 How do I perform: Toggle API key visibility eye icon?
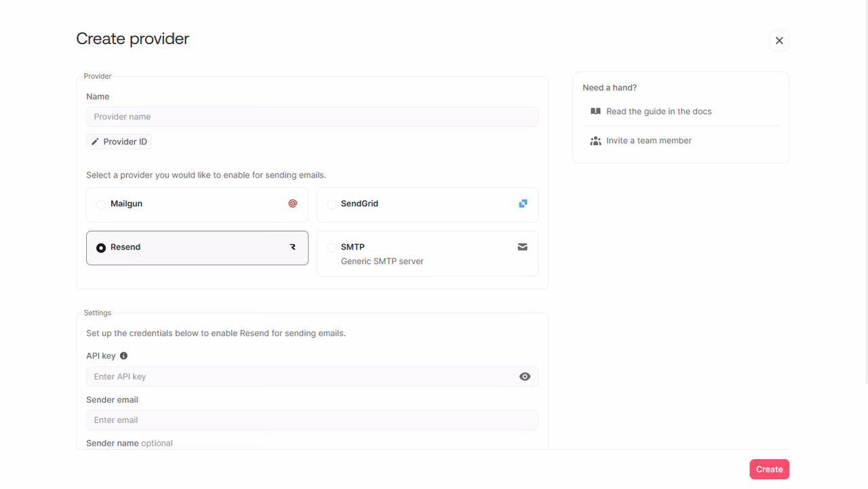click(525, 376)
